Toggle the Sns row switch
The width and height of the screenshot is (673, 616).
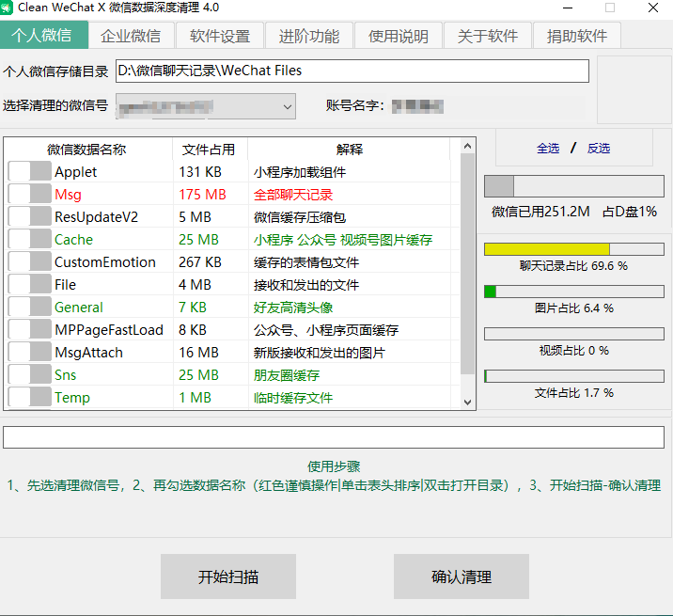[30, 374]
